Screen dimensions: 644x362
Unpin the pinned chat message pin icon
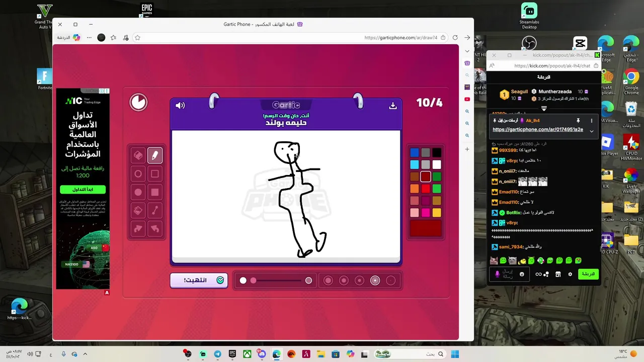(578, 121)
